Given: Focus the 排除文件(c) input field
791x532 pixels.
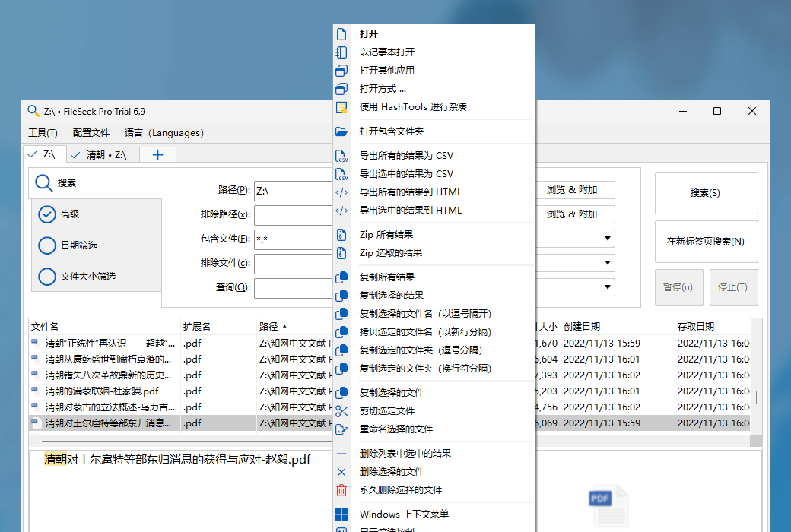Looking at the screenshot, I should coord(294,263).
